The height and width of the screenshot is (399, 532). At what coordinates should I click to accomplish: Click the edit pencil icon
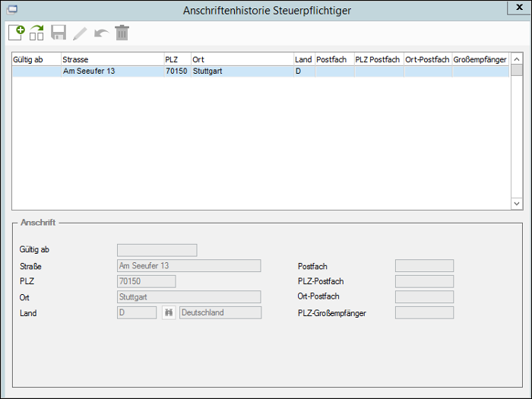pos(80,33)
